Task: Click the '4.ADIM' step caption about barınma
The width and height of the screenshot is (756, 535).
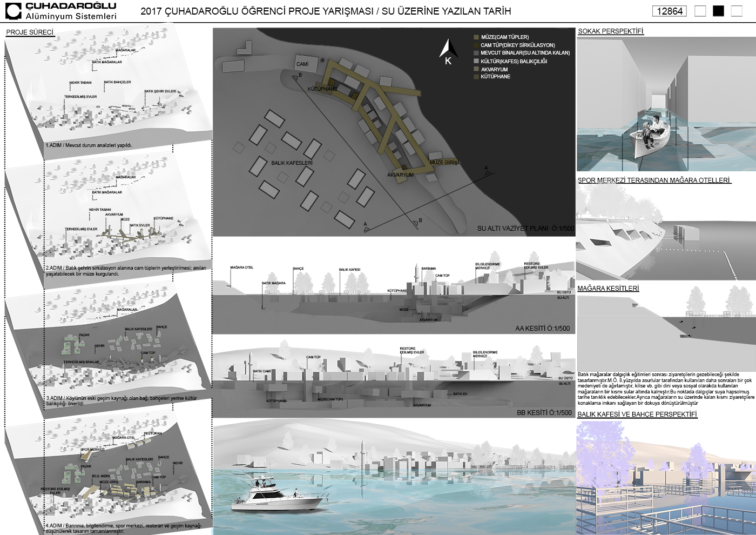Action: [123, 529]
